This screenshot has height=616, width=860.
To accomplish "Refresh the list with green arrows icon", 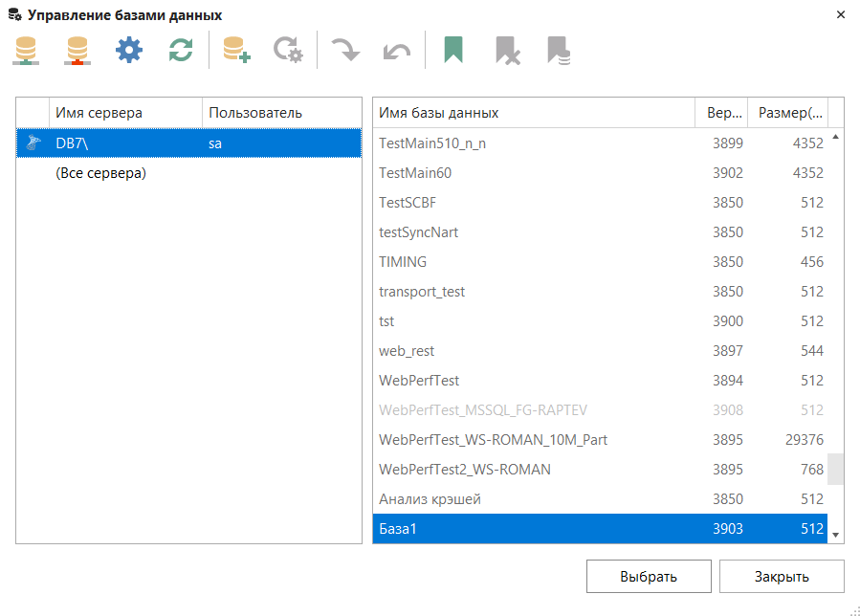I will [180, 50].
